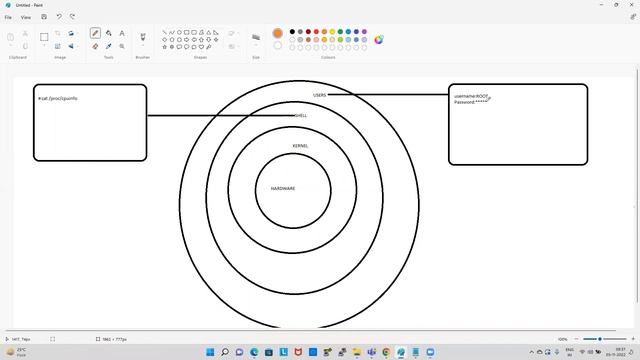The height and width of the screenshot is (360, 640).
Task: Open the Size line thickness selector
Action: pos(256,37)
